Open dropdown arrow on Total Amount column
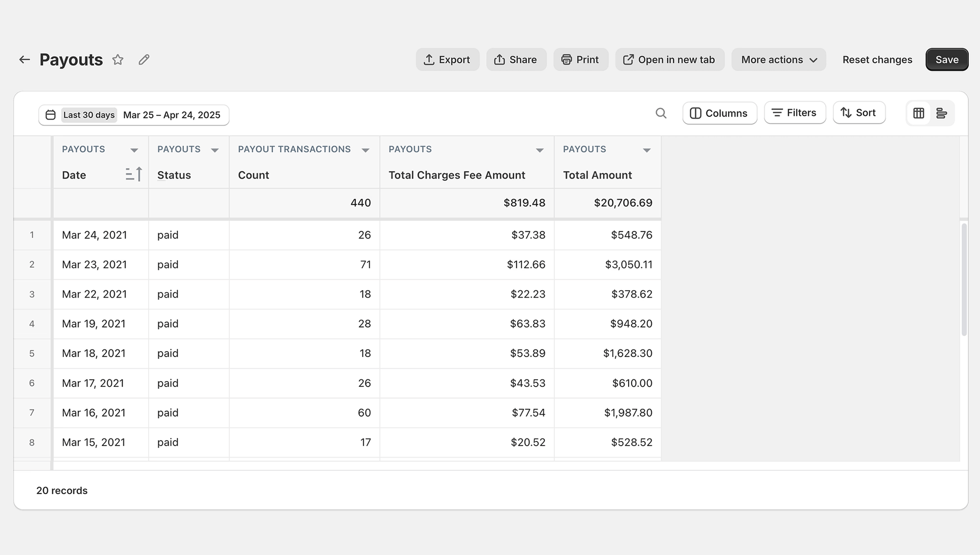The height and width of the screenshot is (555, 980). pyautogui.click(x=646, y=150)
